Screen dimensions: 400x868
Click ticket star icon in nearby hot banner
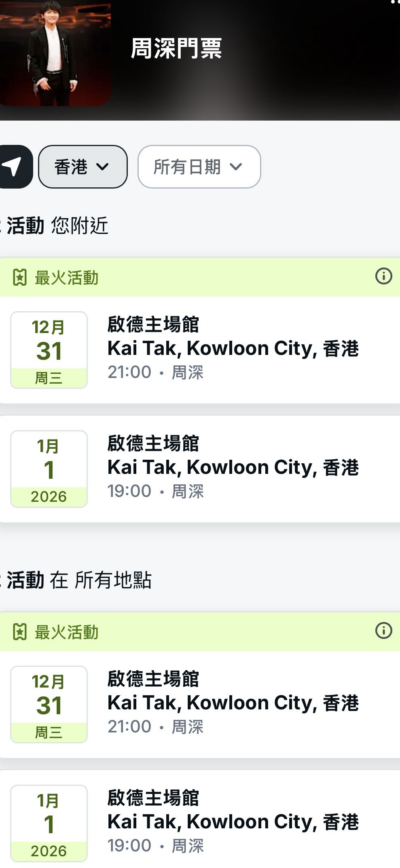[x=19, y=278]
